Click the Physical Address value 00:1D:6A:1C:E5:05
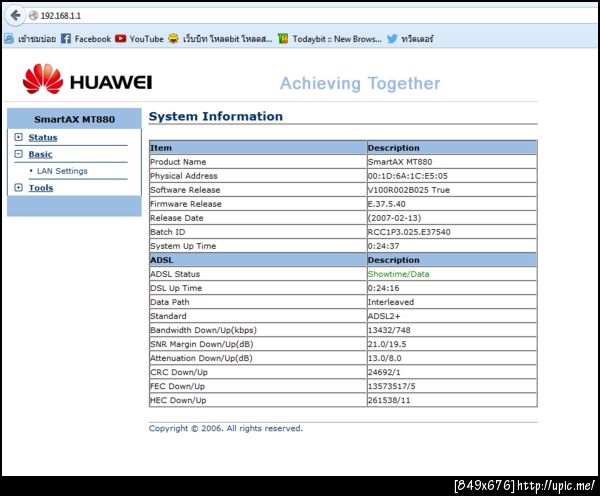 pyautogui.click(x=408, y=176)
